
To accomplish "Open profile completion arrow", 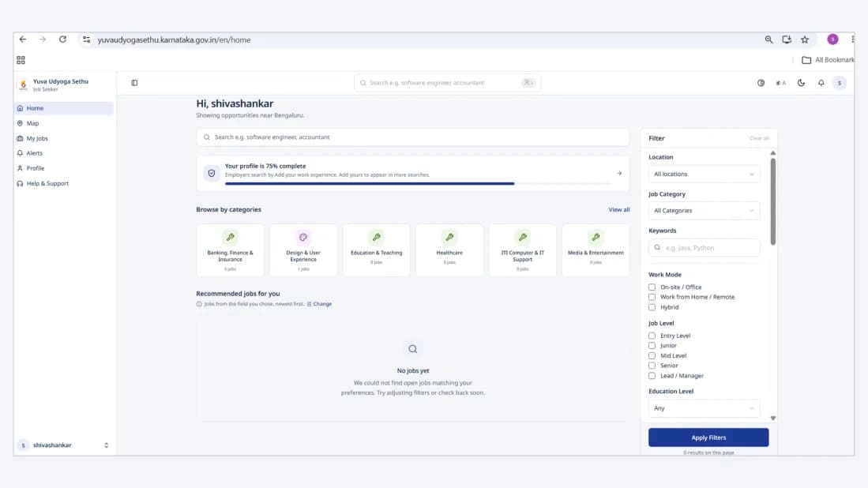I will coord(619,173).
